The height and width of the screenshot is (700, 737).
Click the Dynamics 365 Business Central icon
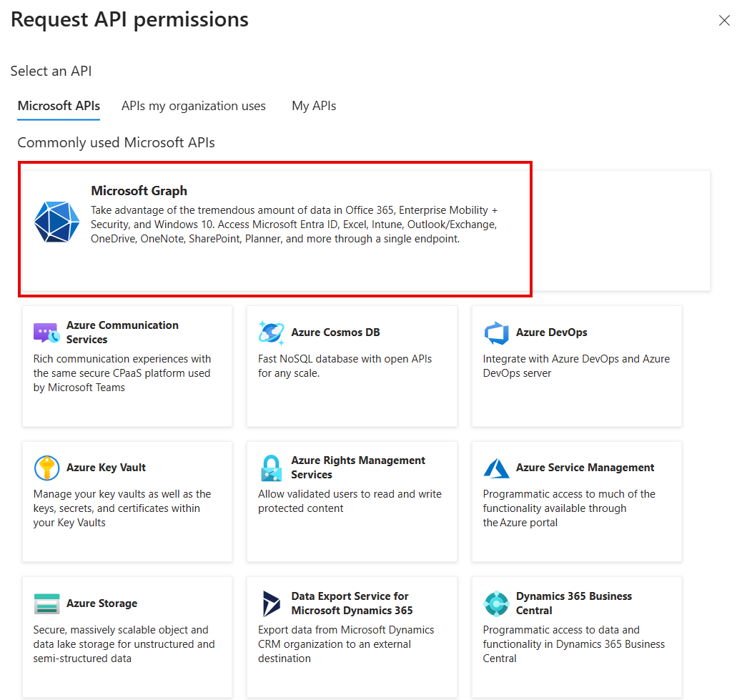click(496, 603)
